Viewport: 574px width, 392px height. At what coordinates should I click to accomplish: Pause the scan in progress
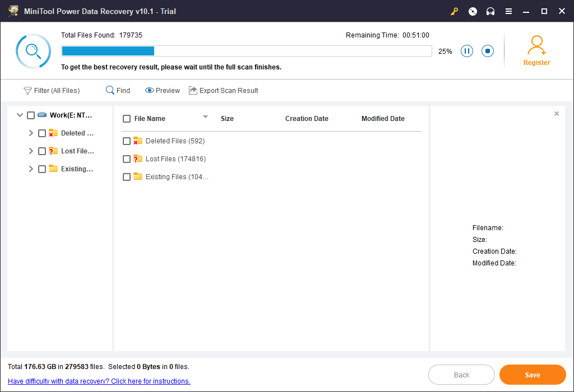467,51
